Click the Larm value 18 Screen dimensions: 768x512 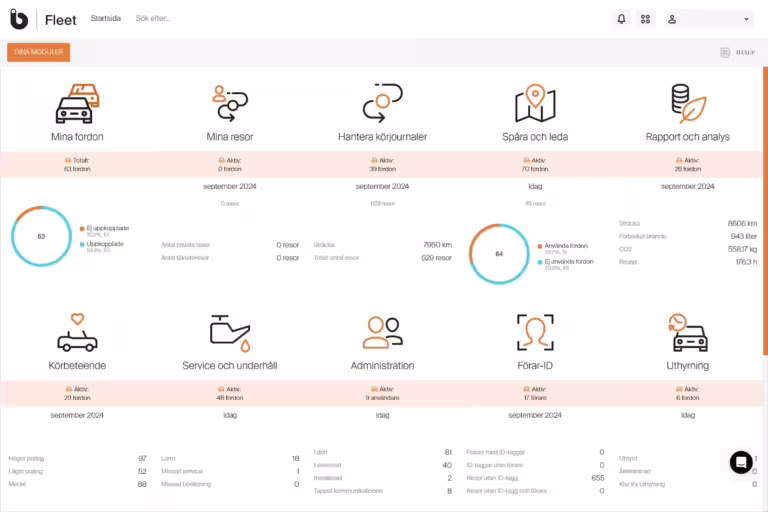click(295, 459)
